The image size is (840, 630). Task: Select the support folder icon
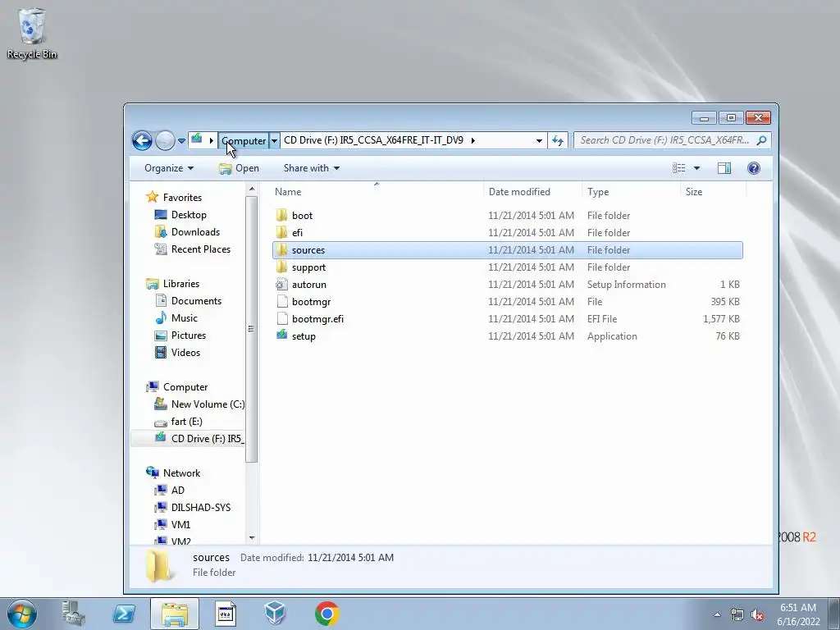click(x=282, y=267)
